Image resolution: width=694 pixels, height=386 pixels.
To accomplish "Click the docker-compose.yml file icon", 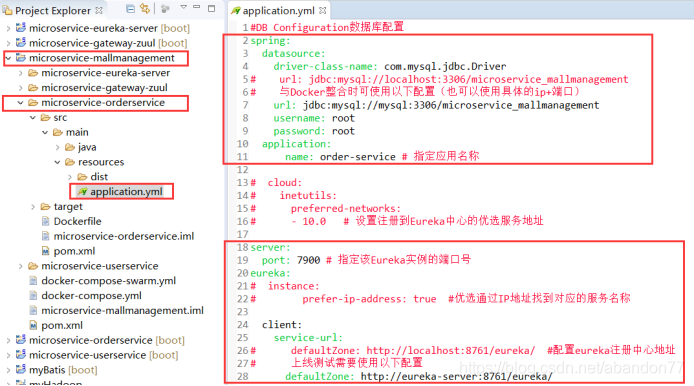I will (33, 296).
